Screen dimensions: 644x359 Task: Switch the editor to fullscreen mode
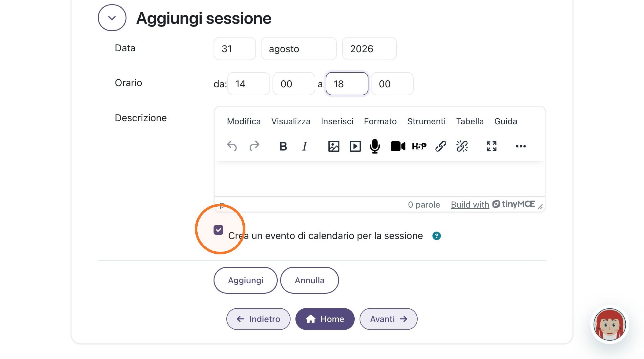(491, 146)
